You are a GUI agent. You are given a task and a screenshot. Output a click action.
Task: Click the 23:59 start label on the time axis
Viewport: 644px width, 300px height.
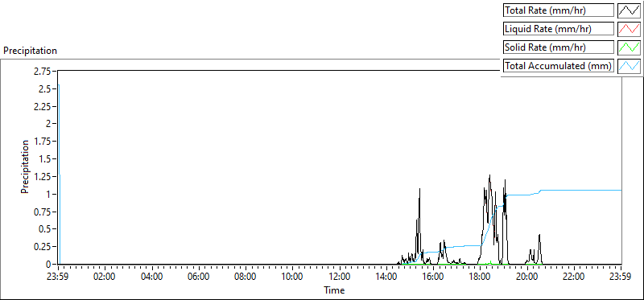(x=58, y=276)
